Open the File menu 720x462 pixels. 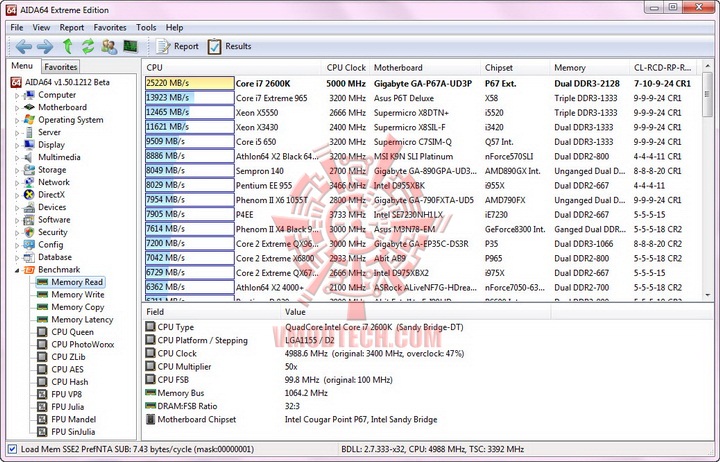coord(17,28)
